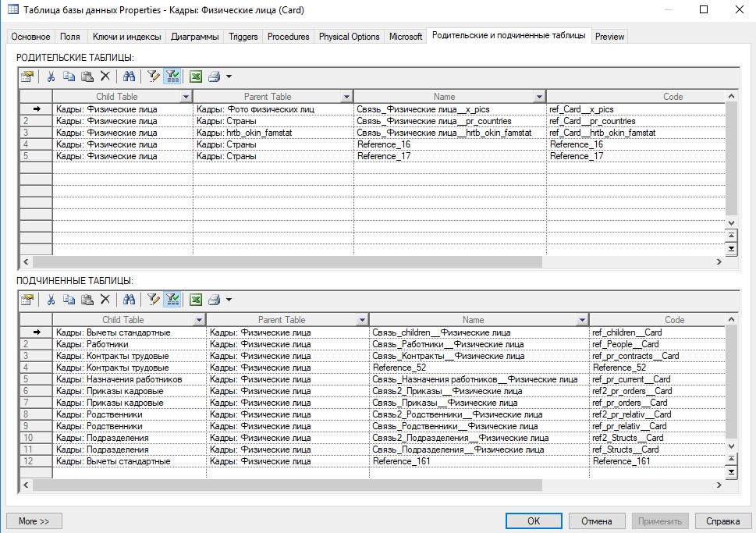This screenshot has height=533, width=756.
Task: Select the cell 'Кадры: Работники'
Action: coord(130,344)
